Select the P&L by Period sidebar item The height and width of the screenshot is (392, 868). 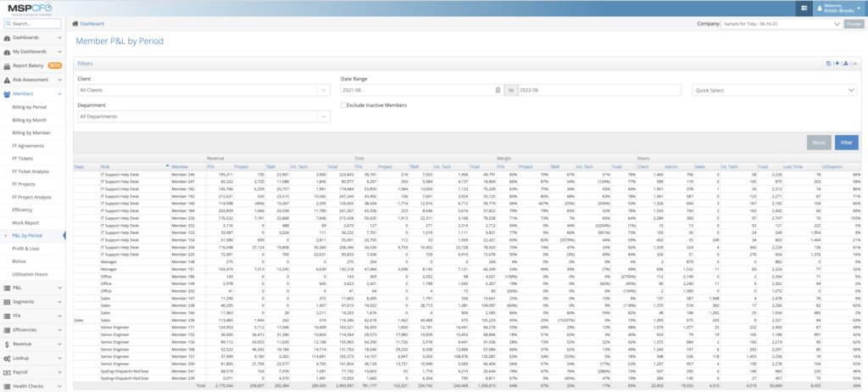tap(27, 236)
